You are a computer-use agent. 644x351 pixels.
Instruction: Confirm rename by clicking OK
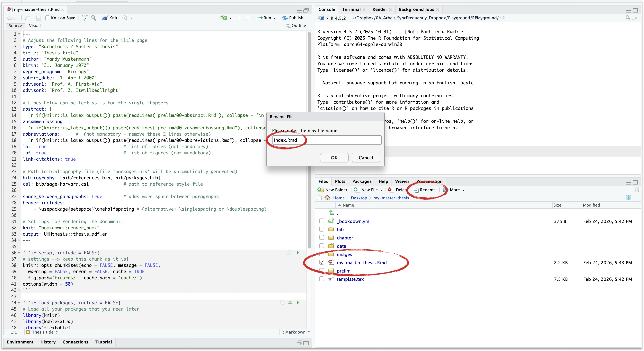click(334, 158)
